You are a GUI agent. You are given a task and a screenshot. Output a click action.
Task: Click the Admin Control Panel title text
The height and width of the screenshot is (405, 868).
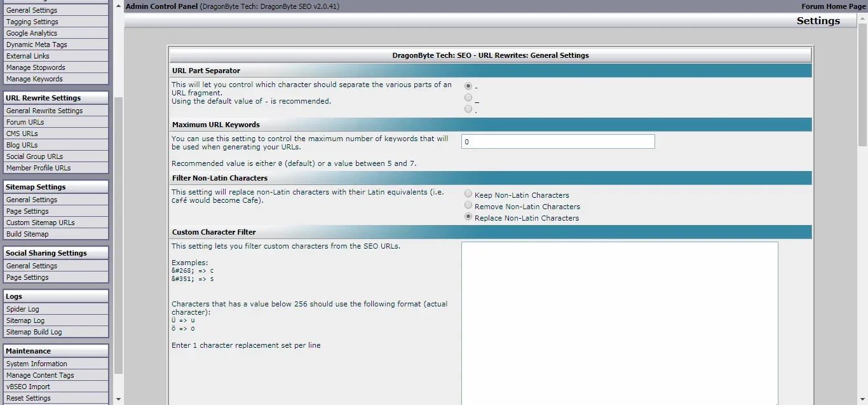click(161, 6)
